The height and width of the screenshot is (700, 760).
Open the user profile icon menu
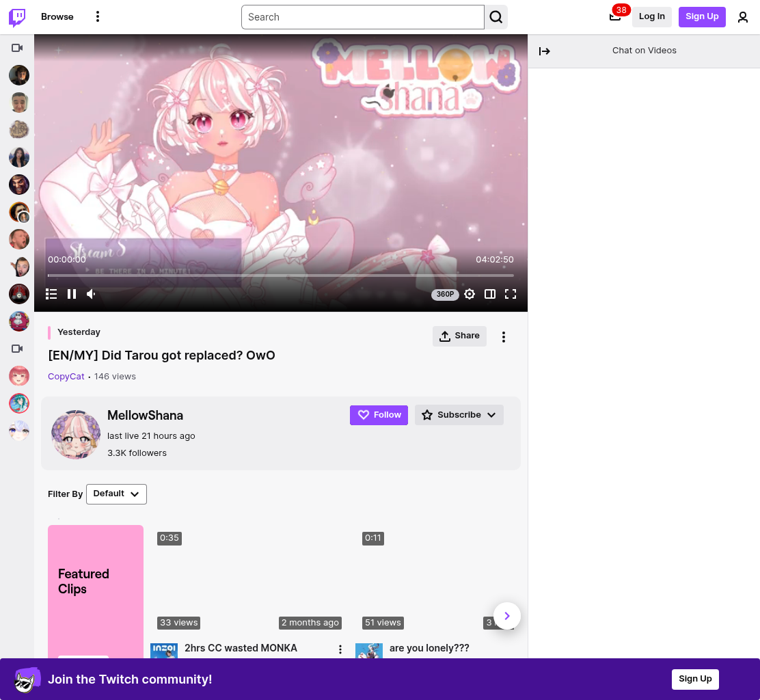click(x=742, y=18)
